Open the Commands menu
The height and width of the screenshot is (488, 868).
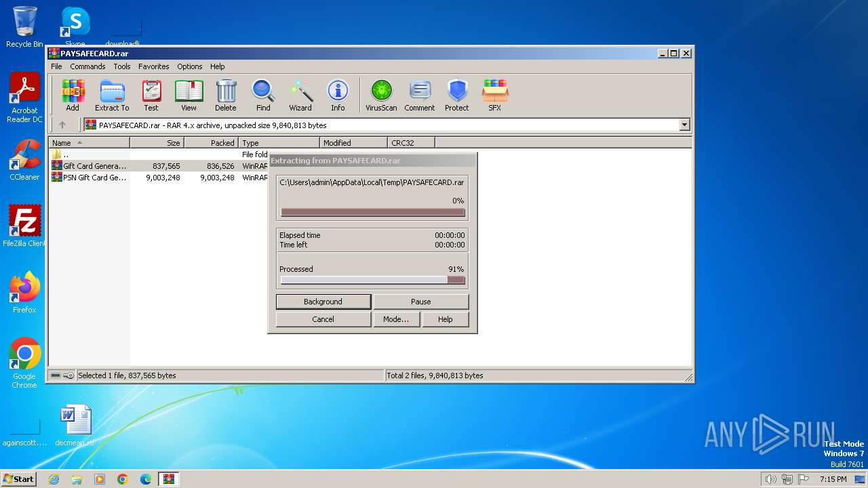[x=87, y=66]
